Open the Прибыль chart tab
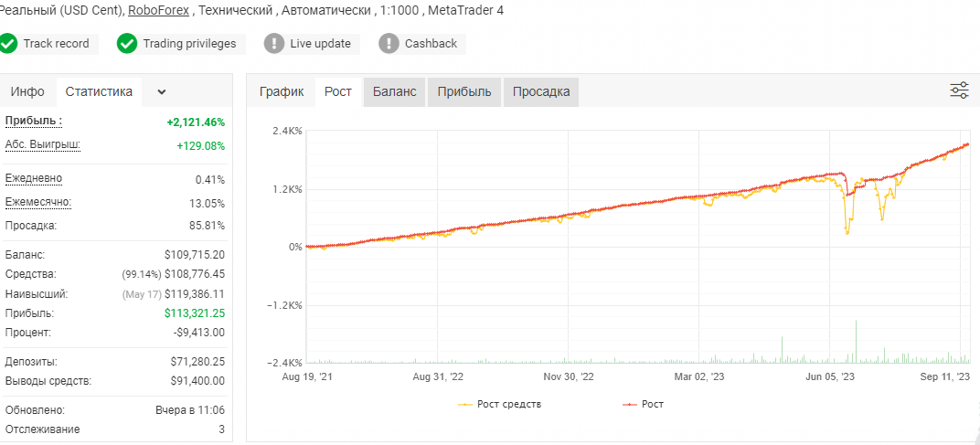Screen dimensions: 980x445 click(x=464, y=92)
